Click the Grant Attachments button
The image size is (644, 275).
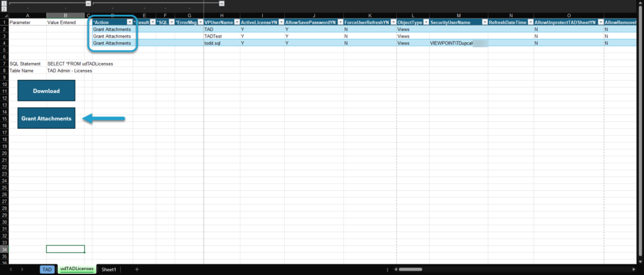(x=47, y=118)
